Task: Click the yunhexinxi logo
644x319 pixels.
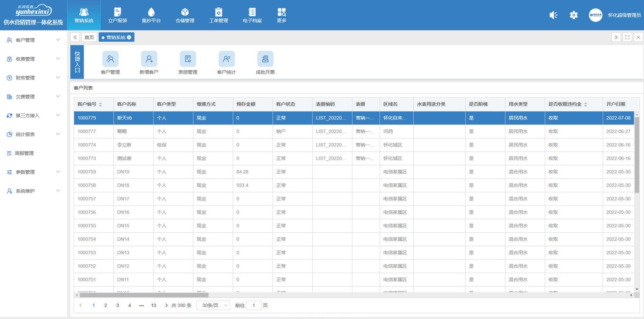Action: click(x=33, y=11)
